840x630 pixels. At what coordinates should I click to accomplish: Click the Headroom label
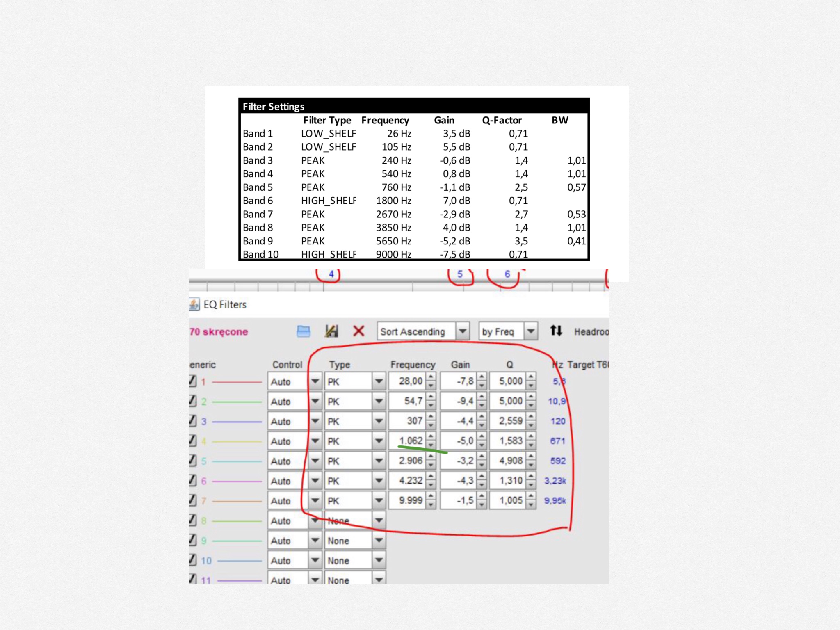(x=591, y=331)
